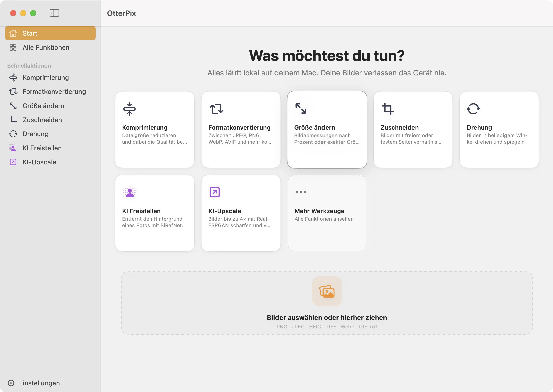553x392 pixels.
Task: Click the compress icon on Komprimierung card
Action: click(x=129, y=109)
